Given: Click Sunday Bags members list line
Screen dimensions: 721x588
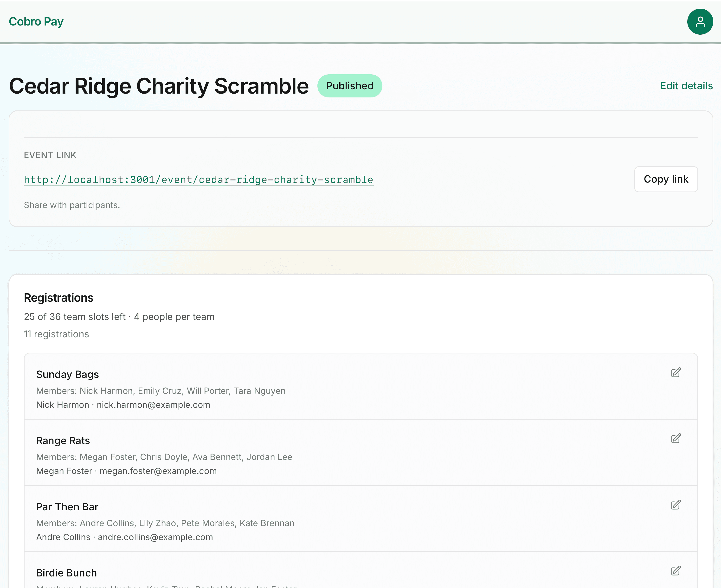Looking at the screenshot, I should tap(161, 391).
